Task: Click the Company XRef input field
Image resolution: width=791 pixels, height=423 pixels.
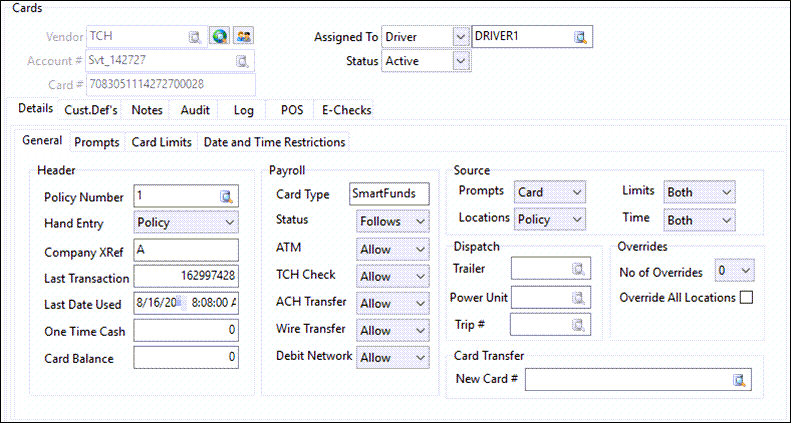Action: pos(185,249)
